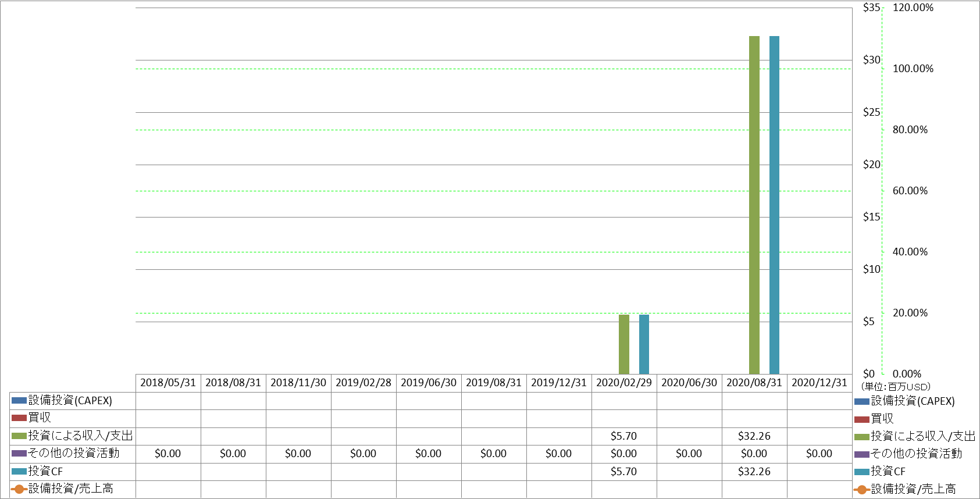
Task: Click the 2019/12/31 date column header
Action: tap(559, 383)
